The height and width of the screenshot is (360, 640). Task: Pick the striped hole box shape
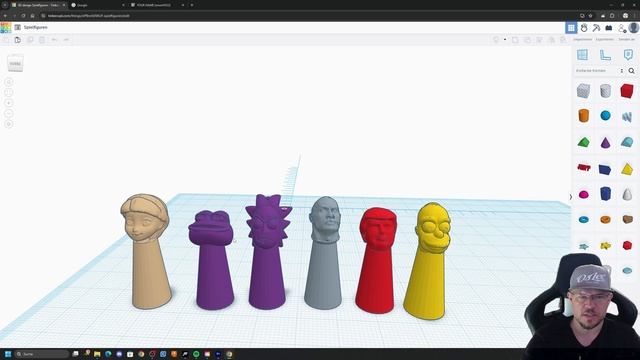coord(583,91)
